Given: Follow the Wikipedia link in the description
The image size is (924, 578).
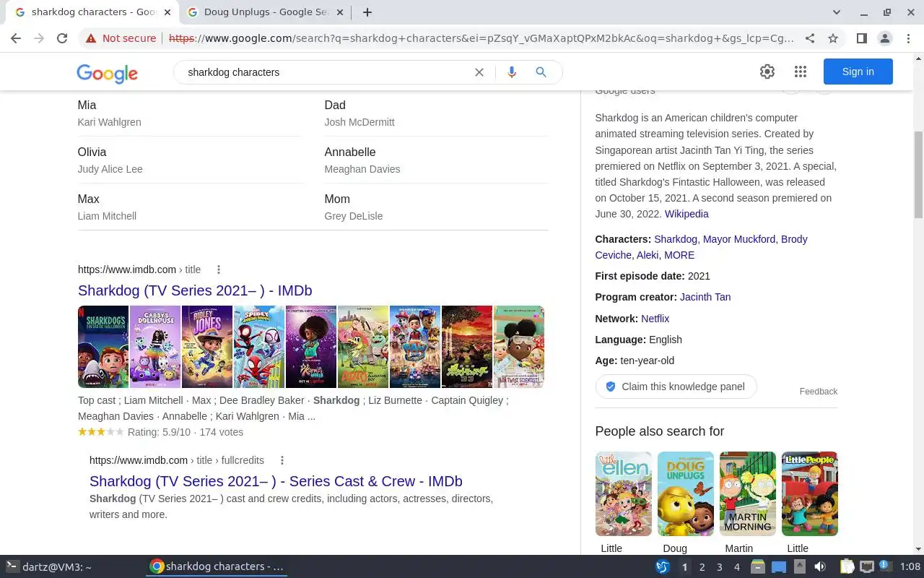Looking at the screenshot, I should (687, 214).
